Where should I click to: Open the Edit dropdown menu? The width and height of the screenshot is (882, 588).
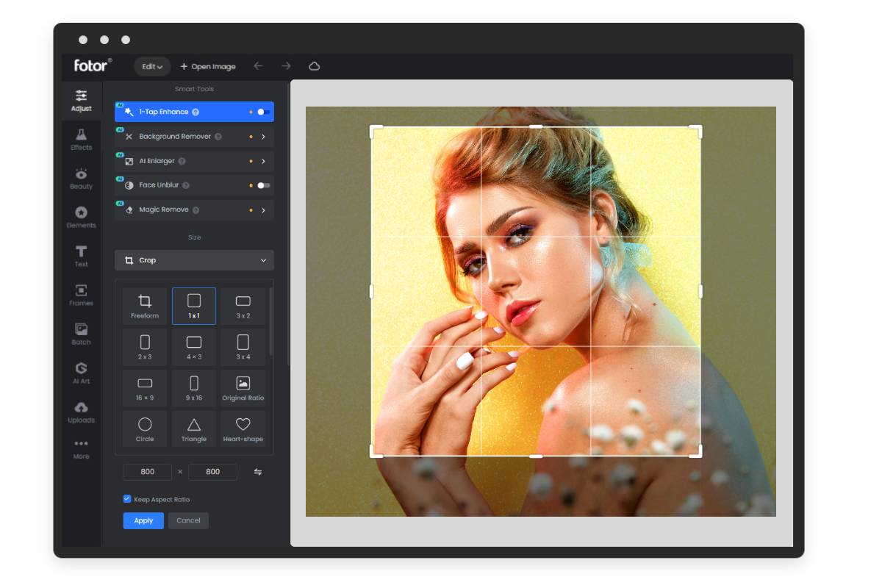tap(152, 66)
